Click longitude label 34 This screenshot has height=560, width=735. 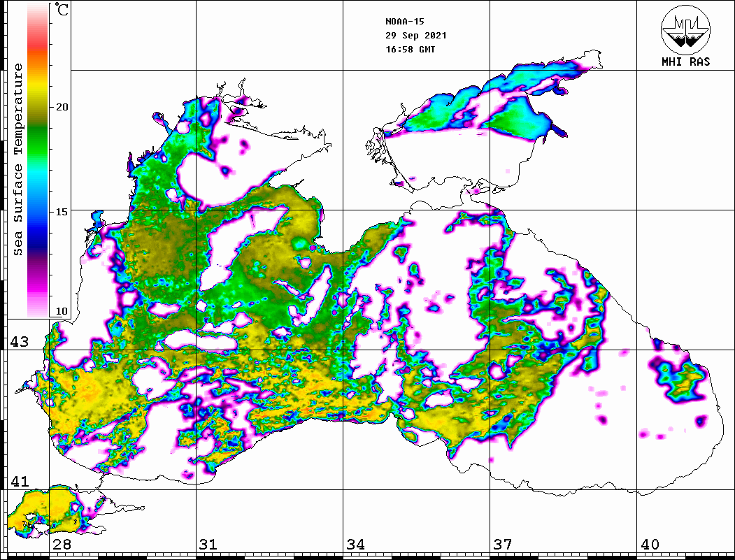356,544
